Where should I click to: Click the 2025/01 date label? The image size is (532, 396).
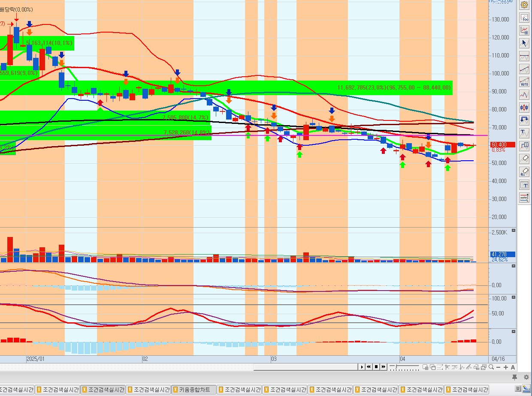point(36,359)
